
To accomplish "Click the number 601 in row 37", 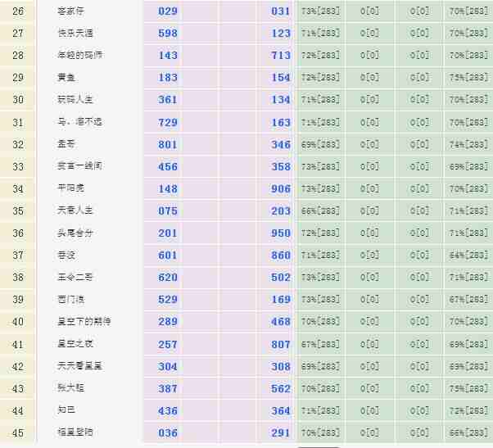I will click(x=168, y=256).
